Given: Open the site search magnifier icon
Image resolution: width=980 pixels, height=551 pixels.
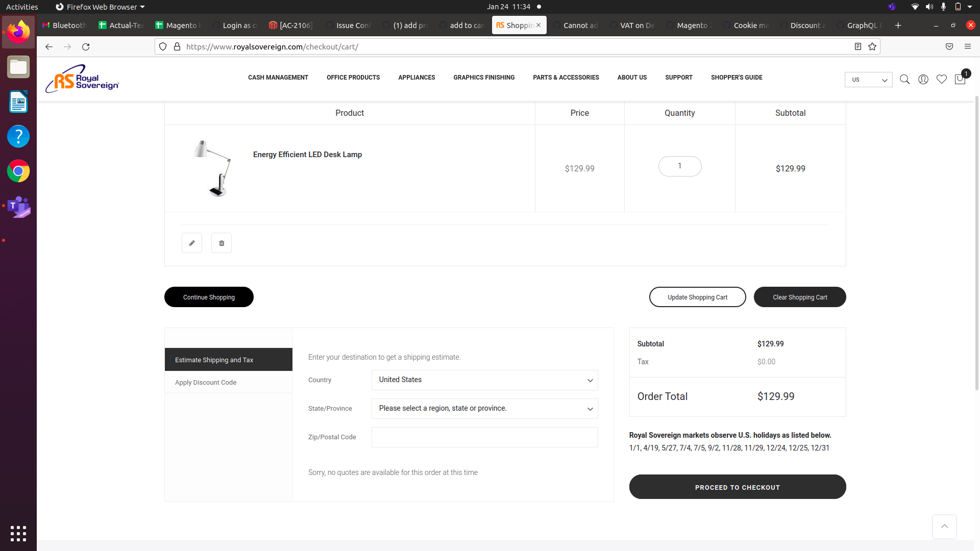Looking at the screenshot, I should pyautogui.click(x=904, y=80).
